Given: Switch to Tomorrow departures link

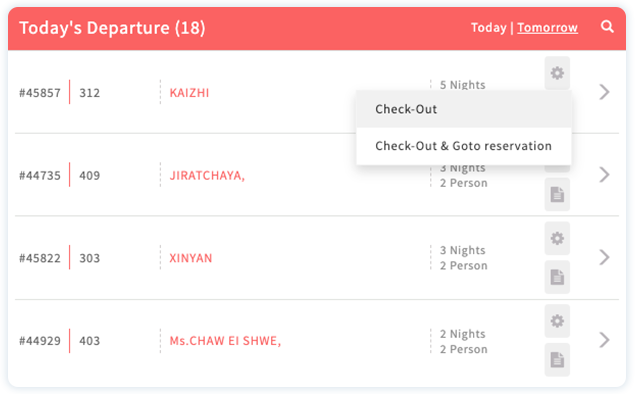Looking at the screenshot, I should click(x=547, y=28).
